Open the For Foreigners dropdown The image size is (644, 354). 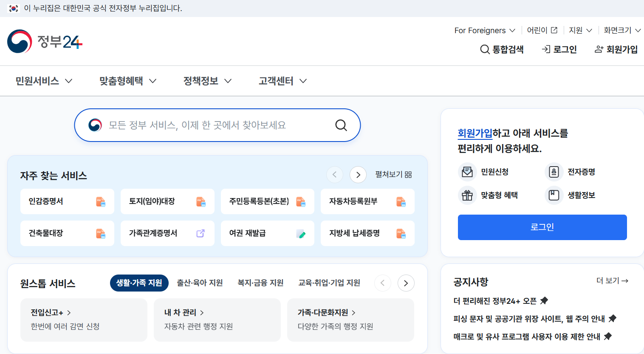[484, 30]
